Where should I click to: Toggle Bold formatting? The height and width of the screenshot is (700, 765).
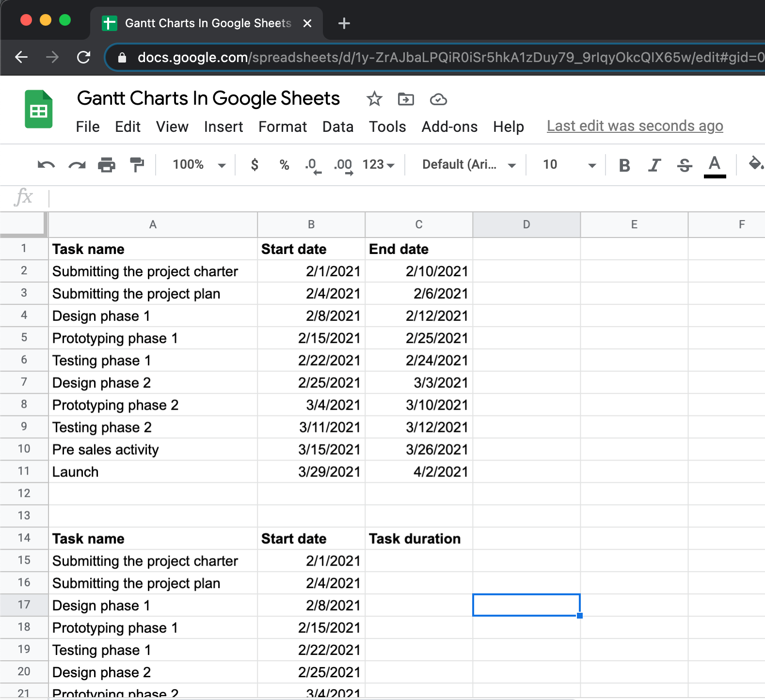[624, 165]
